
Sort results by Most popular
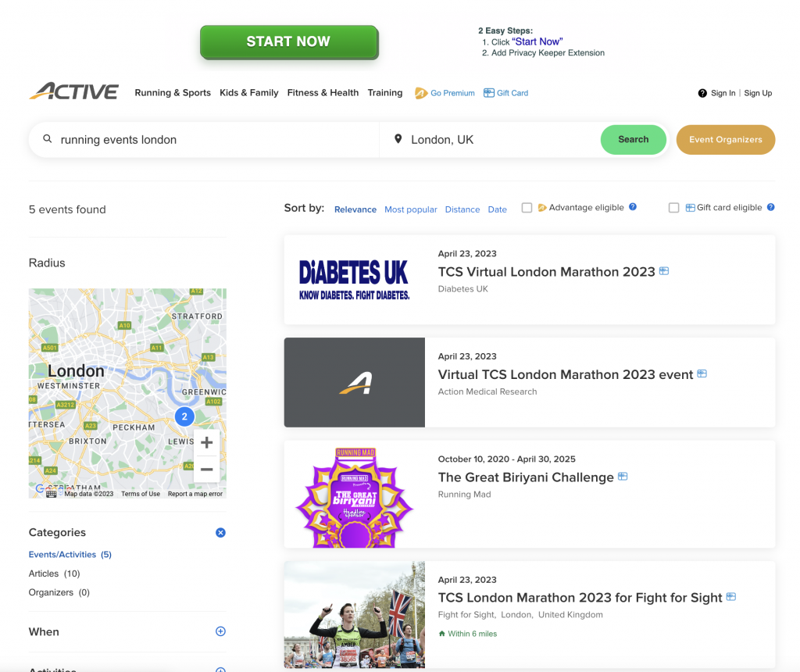[x=411, y=209]
